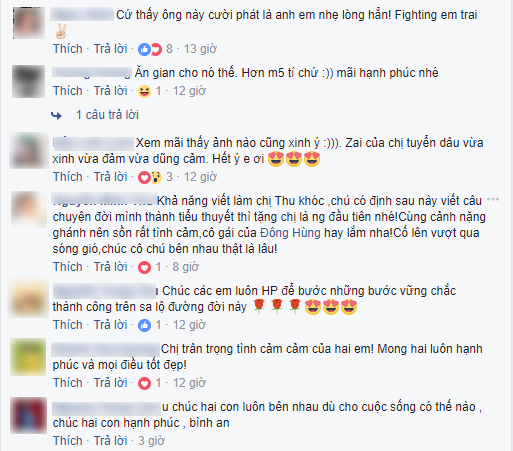Click the reply arrow icon beside '1 câu trả lời'
The width and height of the screenshot is (513, 451).
pyautogui.click(x=57, y=115)
